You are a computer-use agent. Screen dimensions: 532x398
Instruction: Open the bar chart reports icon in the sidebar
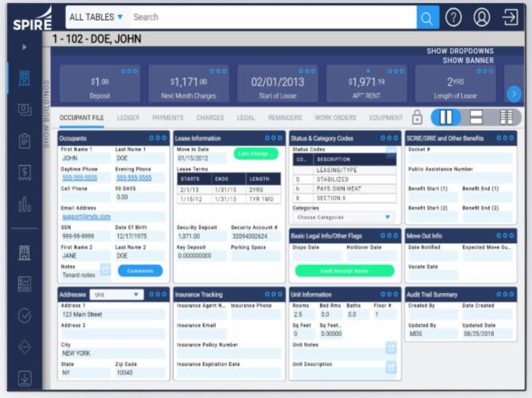coord(25,204)
